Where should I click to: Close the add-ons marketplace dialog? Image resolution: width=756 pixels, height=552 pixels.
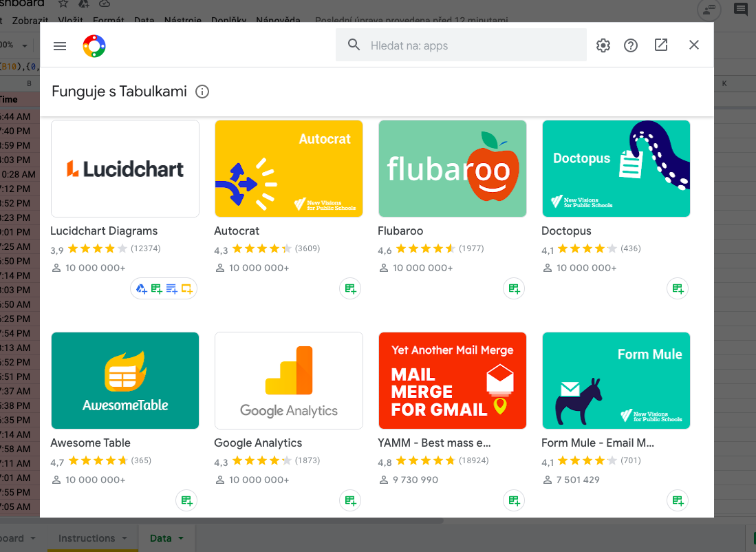tap(694, 45)
